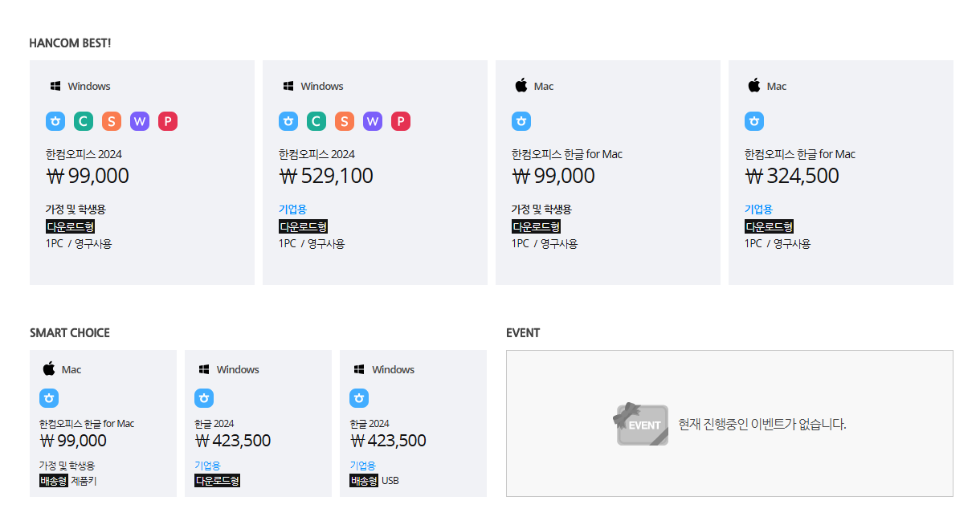
Task: Click the 현재 진행중인 이벤트가 없습니다 message
Action: pos(762,424)
